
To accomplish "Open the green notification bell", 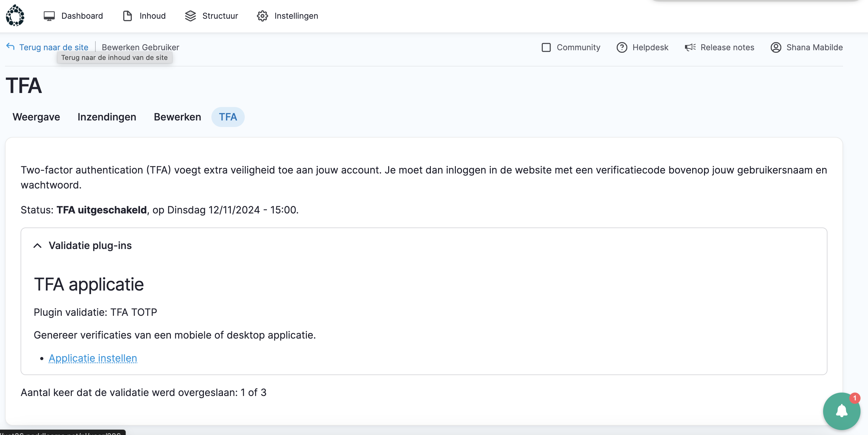I will [x=841, y=411].
